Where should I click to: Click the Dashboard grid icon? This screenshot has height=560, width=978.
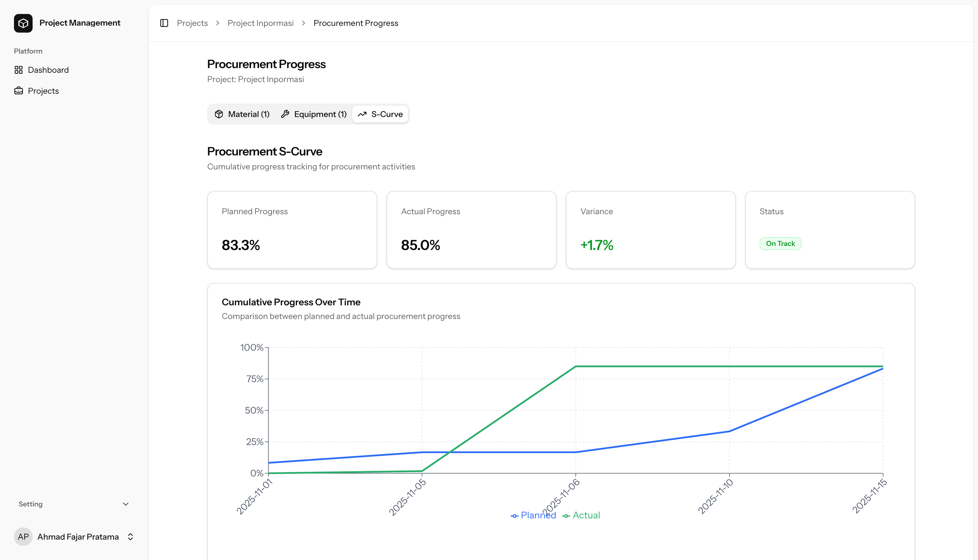point(18,70)
